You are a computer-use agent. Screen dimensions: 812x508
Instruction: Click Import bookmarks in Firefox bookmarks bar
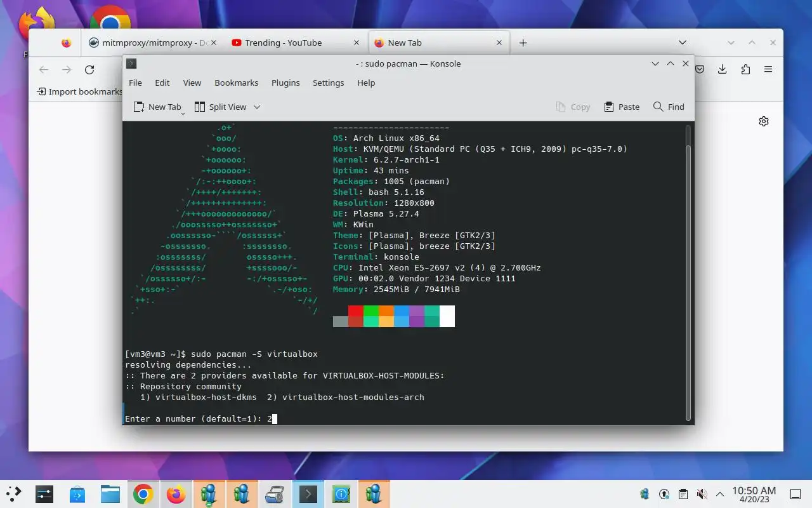[x=79, y=91]
